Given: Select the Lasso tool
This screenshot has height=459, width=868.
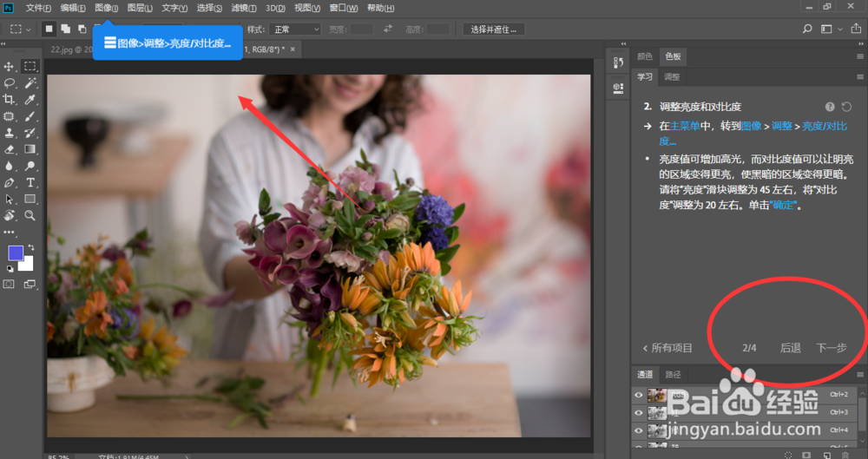Looking at the screenshot, I should [x=9, y=83].
